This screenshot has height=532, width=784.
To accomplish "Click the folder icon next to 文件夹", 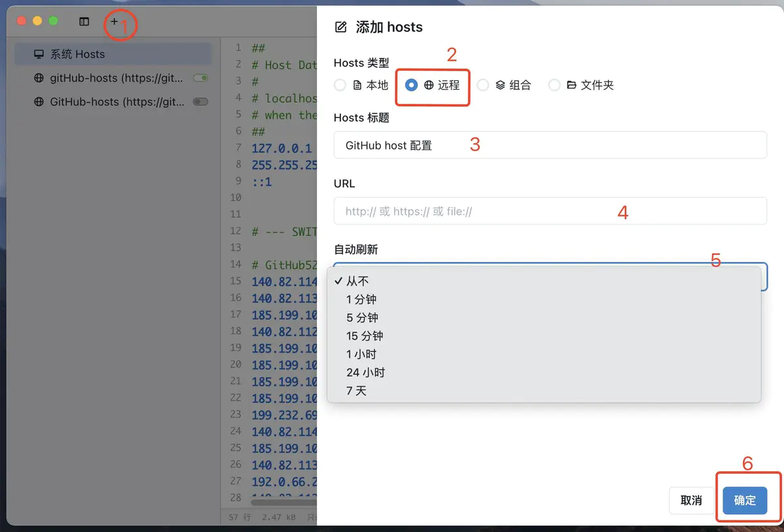I will tap(572, 85).
